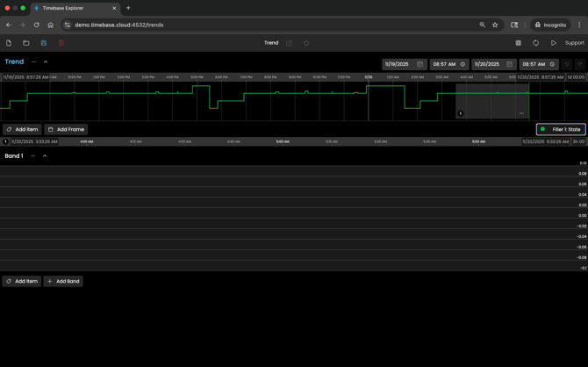Click the blue save icon
The width and height of the screenshot is (588, 367).
click(x=44, y=43)
